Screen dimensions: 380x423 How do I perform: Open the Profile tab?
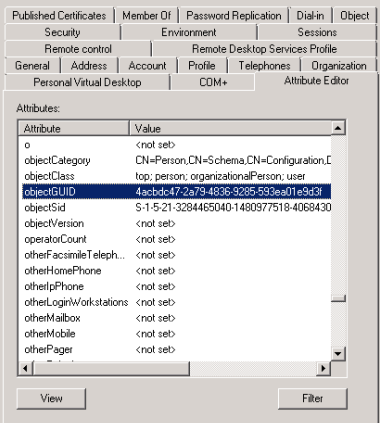[202, 65]
